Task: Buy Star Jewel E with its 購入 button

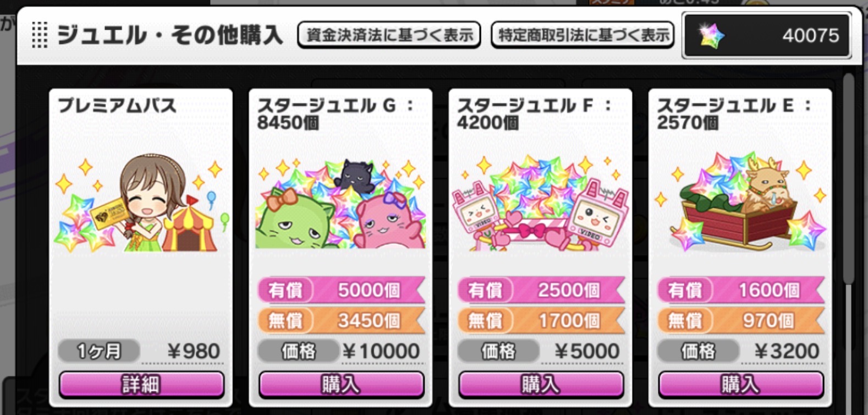Action: pyautogui.click(x=740, y=384)
